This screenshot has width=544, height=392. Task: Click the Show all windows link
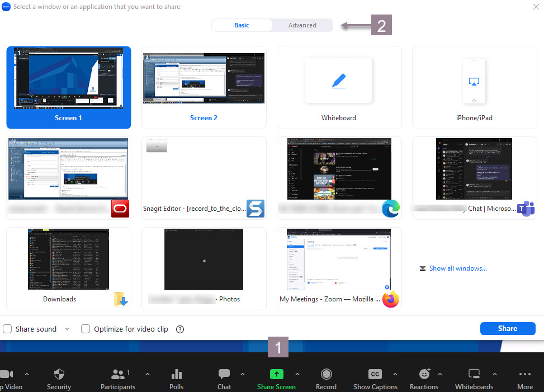[x=457, y=268]
